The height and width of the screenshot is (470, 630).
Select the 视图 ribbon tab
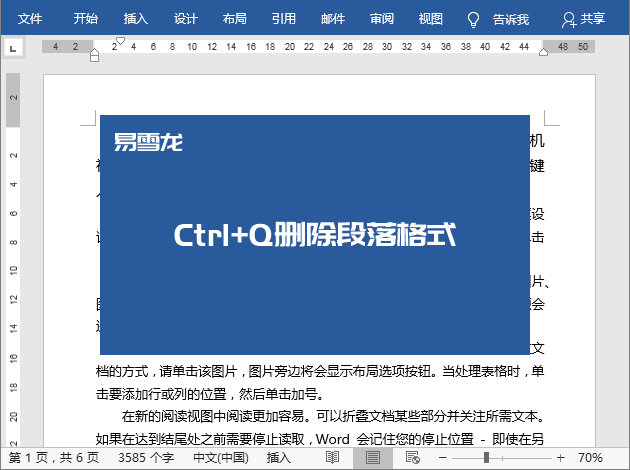(431, 18)
